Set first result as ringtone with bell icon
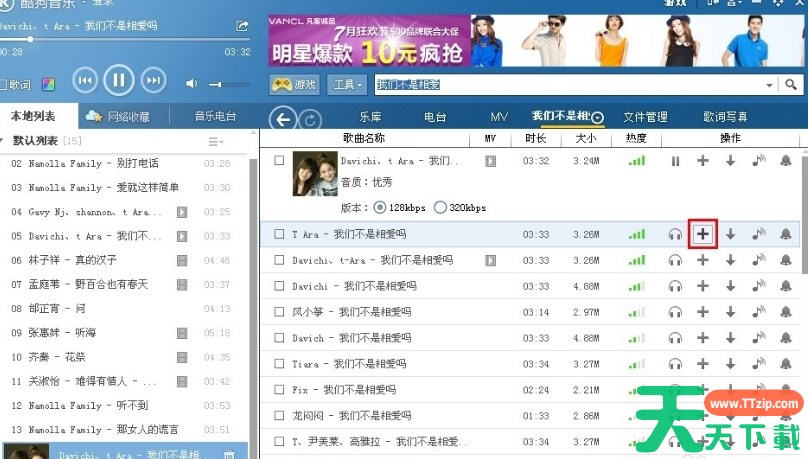The height and width of the screenshot is (459, 808). click(785, 160)
